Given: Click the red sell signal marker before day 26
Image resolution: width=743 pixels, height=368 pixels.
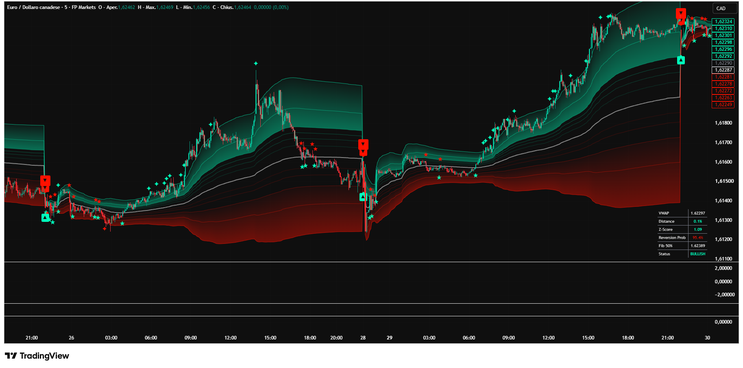Looking at the screenshot, I should 45,180.
